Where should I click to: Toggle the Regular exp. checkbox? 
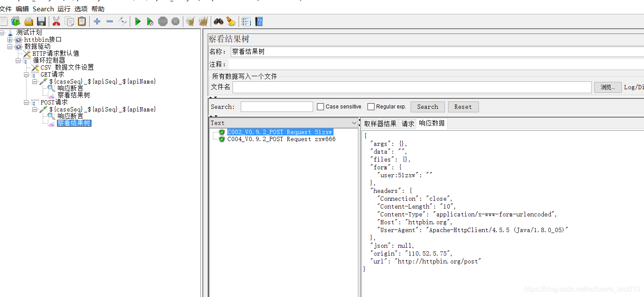click(x=371, y=107)
